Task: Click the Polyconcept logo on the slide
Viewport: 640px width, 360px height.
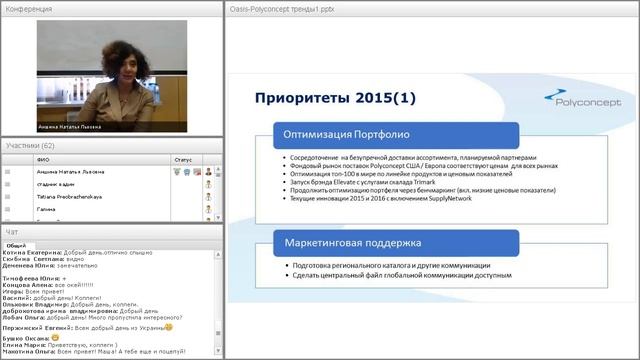Action: point(583,98)
